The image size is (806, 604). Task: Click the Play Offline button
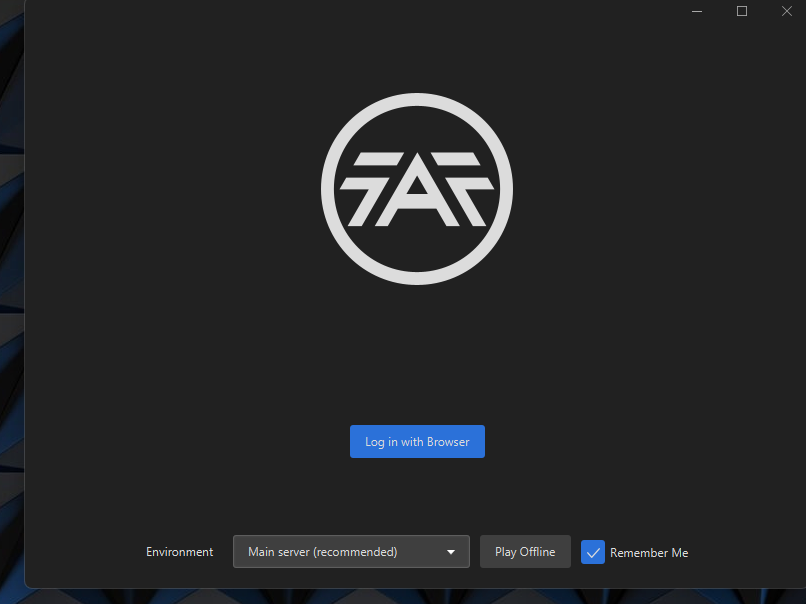(525, 552)
